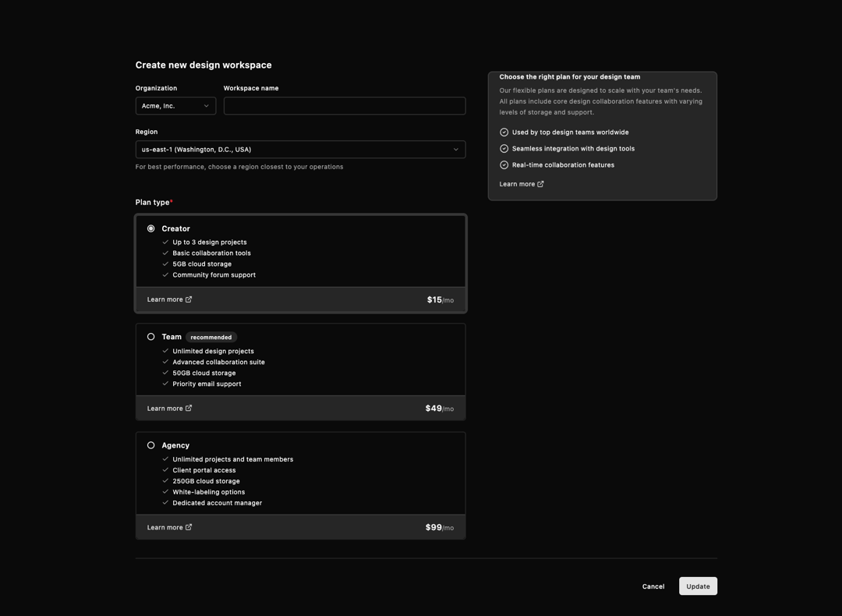Click the Cancel button
The image size is (842, 616).
click(x=653, y=586)
